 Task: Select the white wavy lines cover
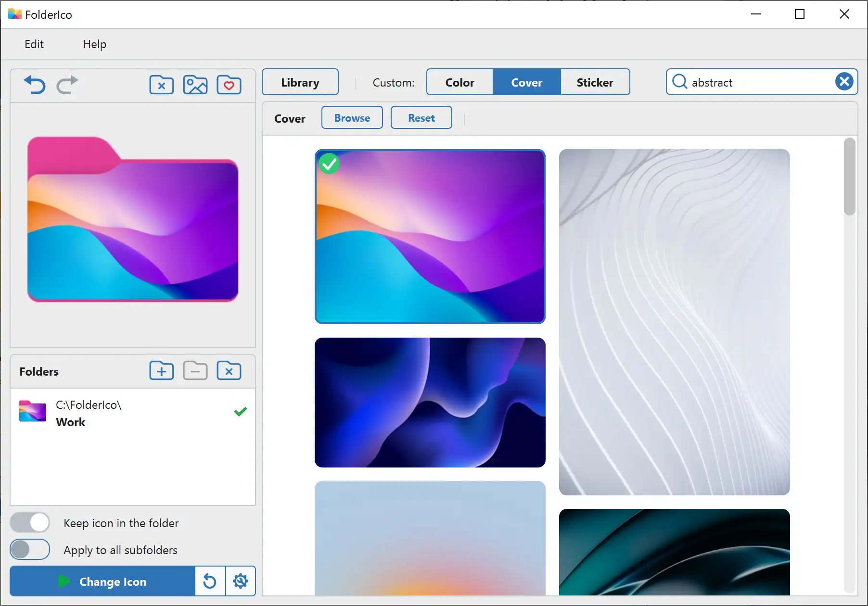point(675,322)
